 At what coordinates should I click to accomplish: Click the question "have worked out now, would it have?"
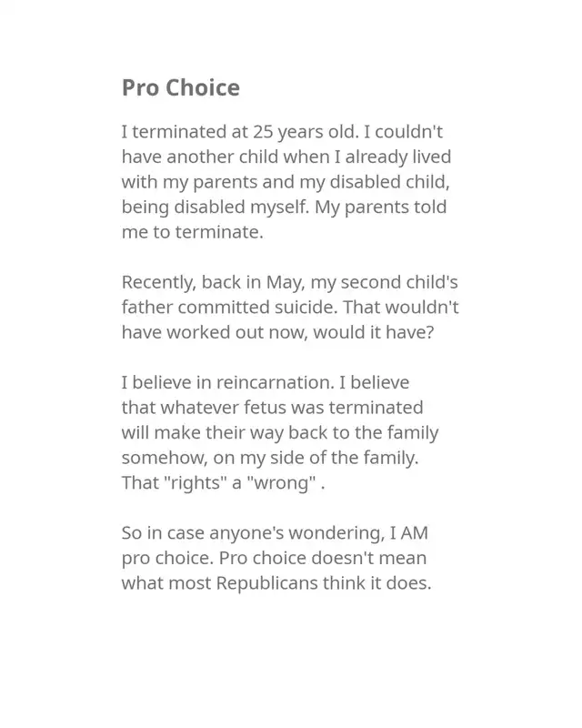(277, 332)
